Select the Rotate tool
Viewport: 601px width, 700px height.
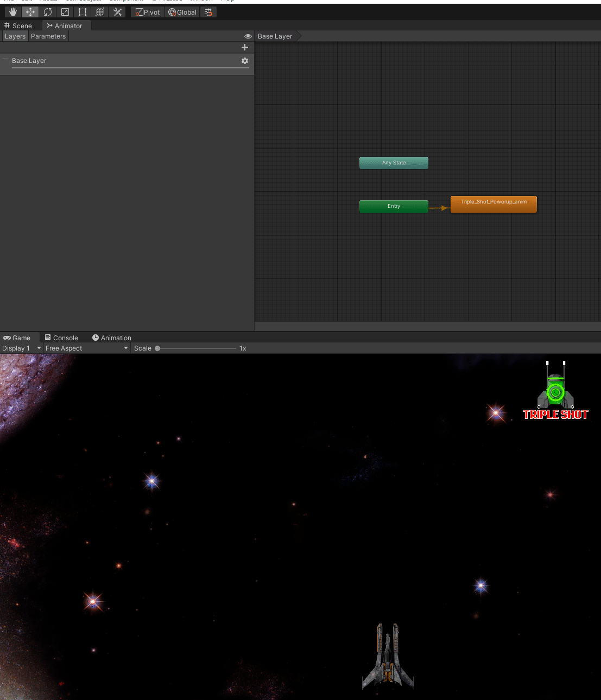click(48, 12)
